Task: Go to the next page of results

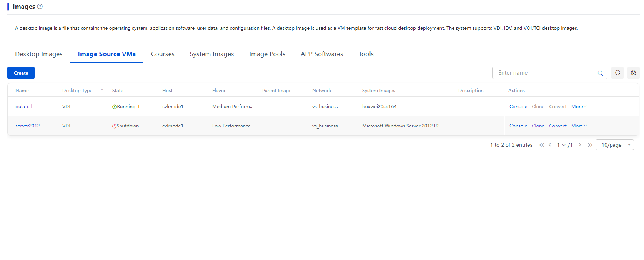Action: click(x=580, y=145)
